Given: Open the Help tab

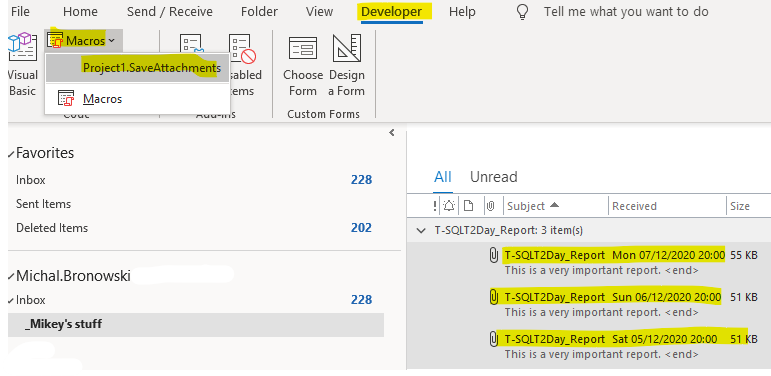Looking at the screenshot, I should pos(462,11).
